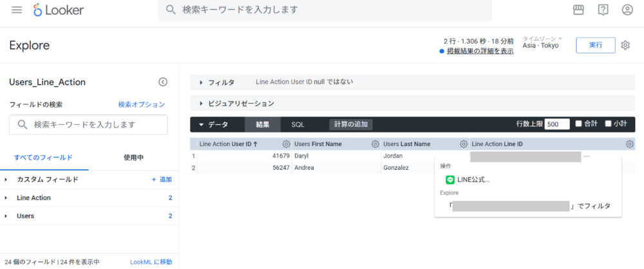Open the Explore settings gear
644x269 pixels.
click(x=625, y=45)
